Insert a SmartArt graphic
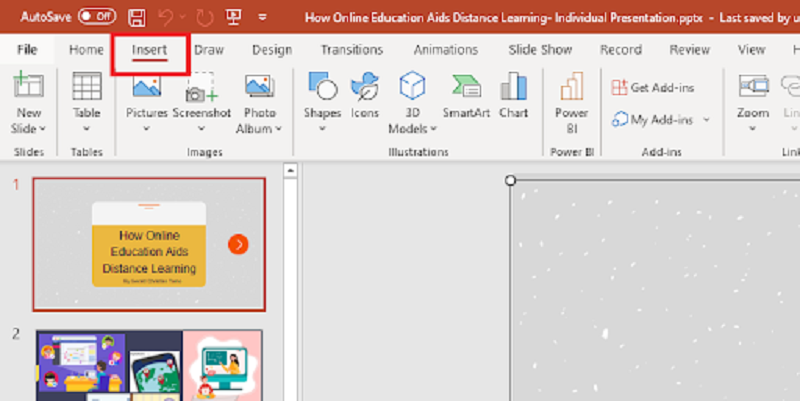This screenshot has height=401, width=800. click(x=466, y=95)
